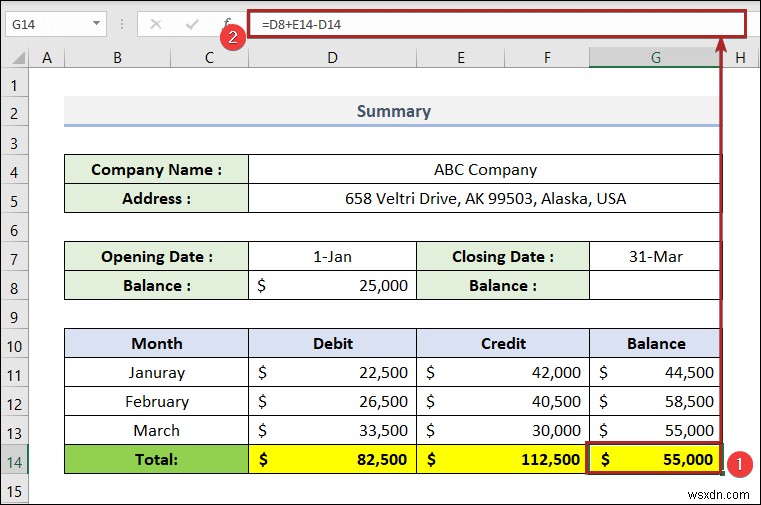Click the formula bar with =D8+E14-D14
This screenshot has height=505, width=761.
tap(496, 24)
